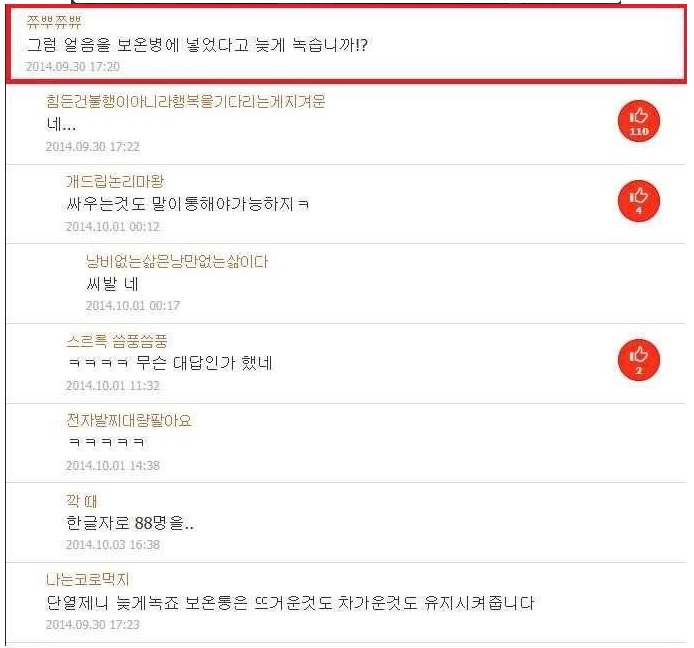
Task: Open profile of 나는코로먹지
Action: (x=88, y=579)
